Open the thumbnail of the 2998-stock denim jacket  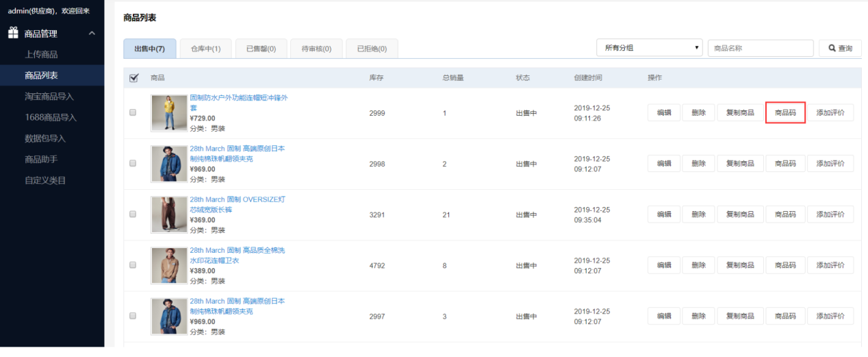tap(168, 164)
